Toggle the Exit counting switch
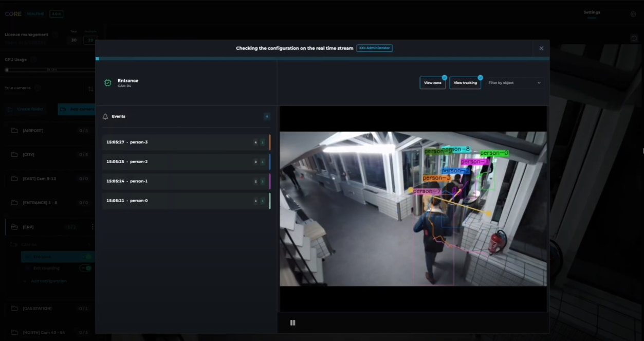 pos(86,268)
